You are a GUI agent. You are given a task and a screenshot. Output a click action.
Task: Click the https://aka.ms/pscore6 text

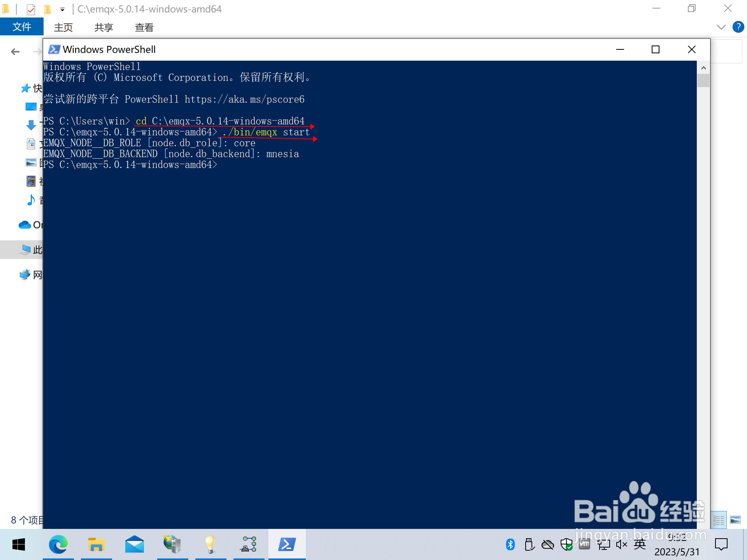[x=244, y=100]
